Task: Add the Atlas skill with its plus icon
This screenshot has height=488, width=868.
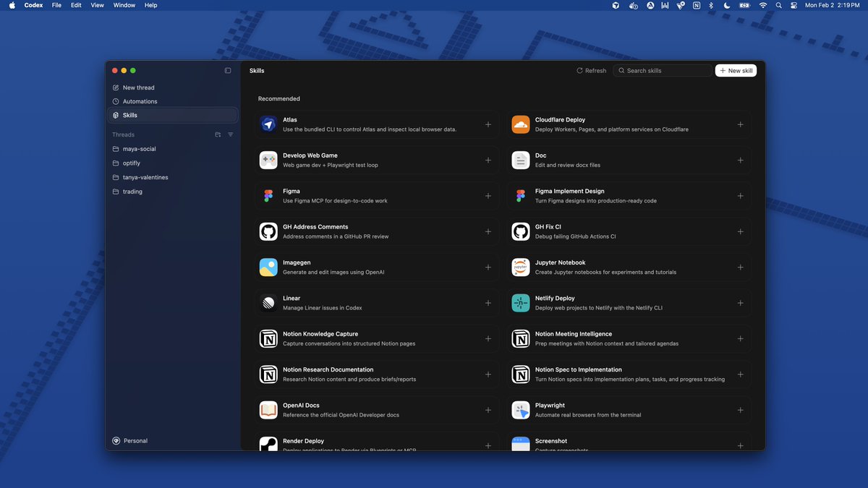Action: [x=488, y=124]
